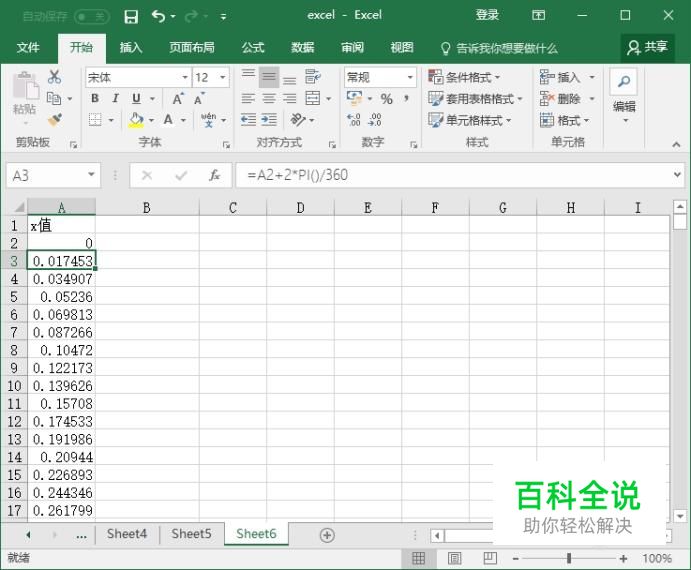Switch to Page Break Preview
Image resolution: width=691 pixels, height=570 pixels.
(x=490, y=559)
